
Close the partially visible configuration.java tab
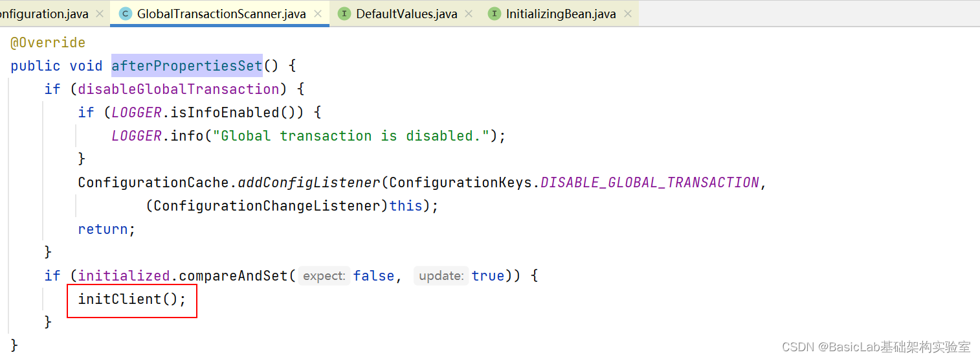[x=99, y=14]
